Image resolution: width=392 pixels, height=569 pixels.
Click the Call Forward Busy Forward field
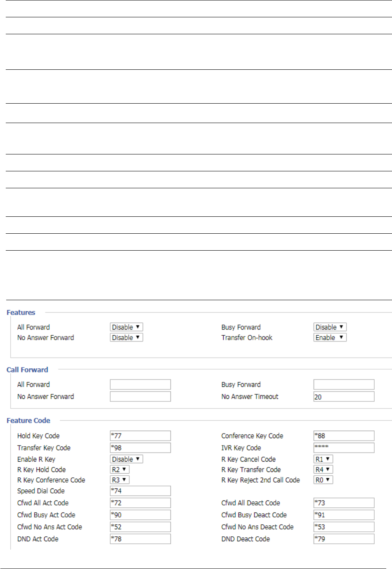pyautogui.click(x=344, y=384)
